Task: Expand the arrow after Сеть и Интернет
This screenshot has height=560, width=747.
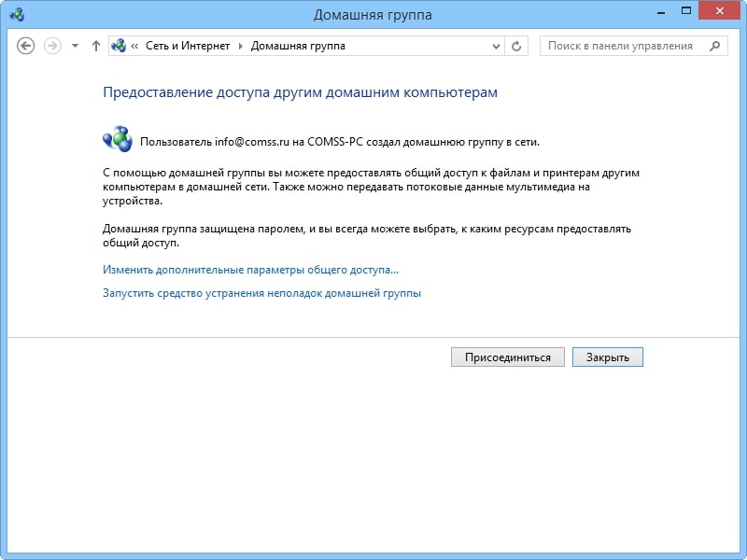Action: 241,46
